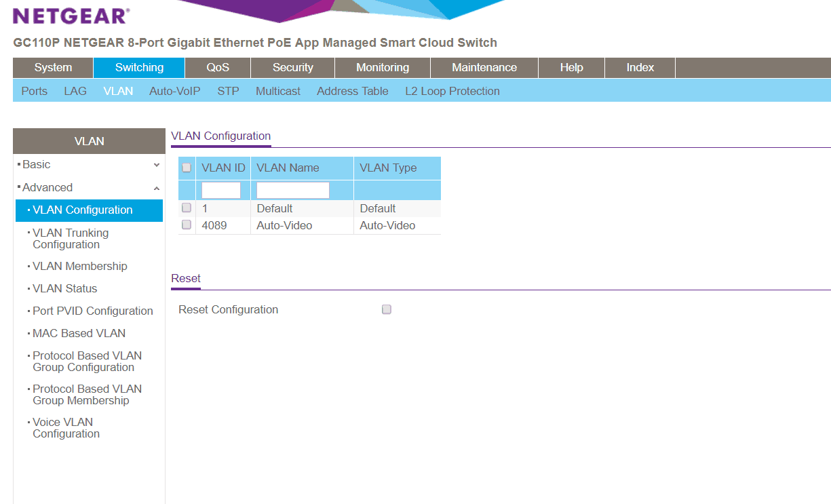Check the Auto-Video VLAN 4089 row
Viewport: 831px width, 504px height.
[187, 225]
